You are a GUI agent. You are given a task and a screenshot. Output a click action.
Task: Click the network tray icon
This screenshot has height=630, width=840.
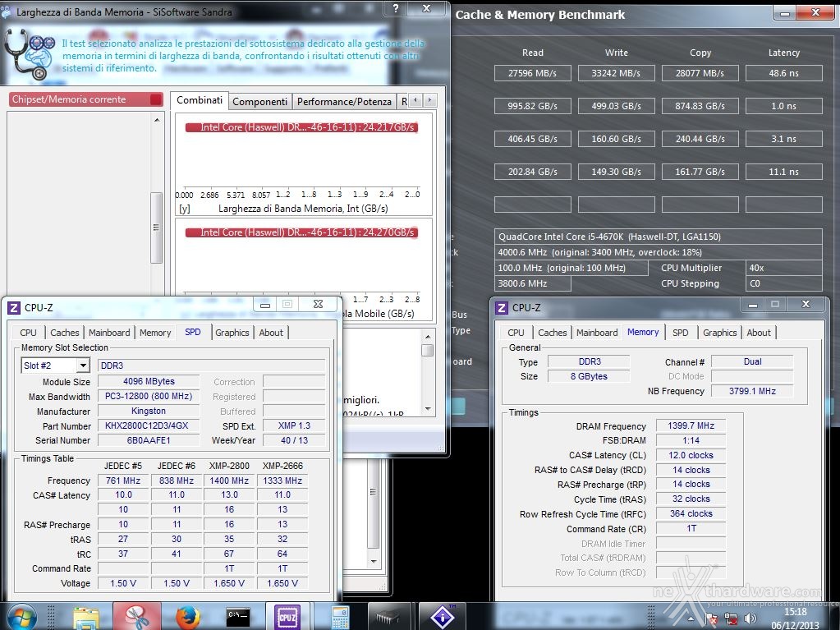pyautogui.click(x=732, y=619)
